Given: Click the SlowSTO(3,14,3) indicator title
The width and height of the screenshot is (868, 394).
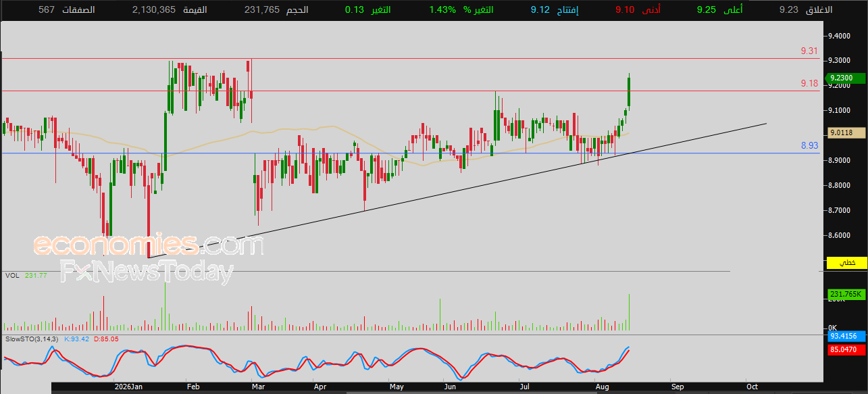Looking at the screenshot, I should [x=33, y=339].
